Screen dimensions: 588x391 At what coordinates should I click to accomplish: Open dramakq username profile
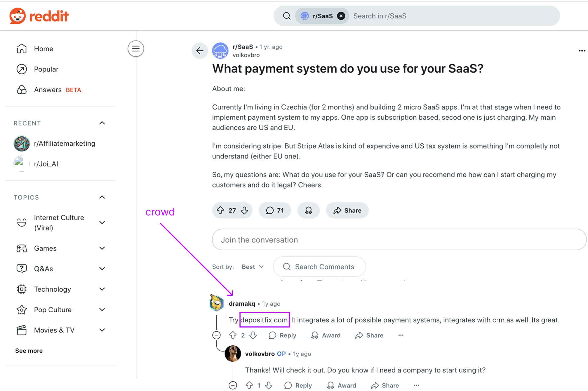coord(242,304)
